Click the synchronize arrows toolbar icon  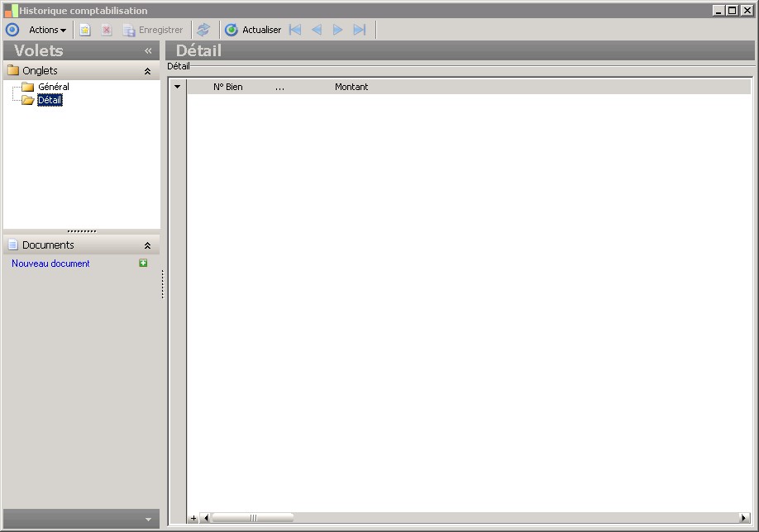click(203, 30)
